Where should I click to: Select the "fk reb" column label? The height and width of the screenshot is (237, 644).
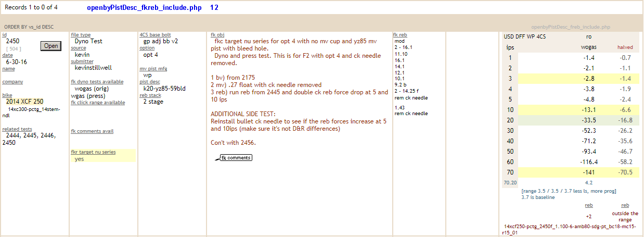(x=400, y=35)
